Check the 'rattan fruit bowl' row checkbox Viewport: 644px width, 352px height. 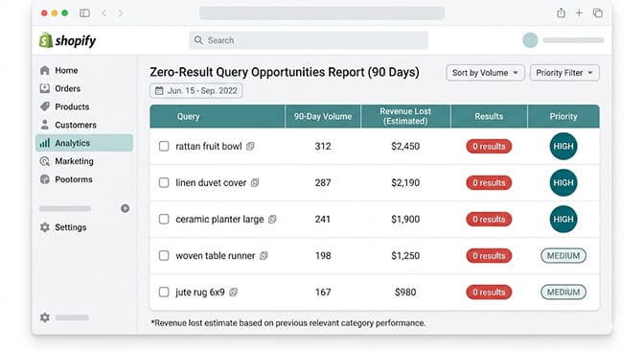point(164,146)
